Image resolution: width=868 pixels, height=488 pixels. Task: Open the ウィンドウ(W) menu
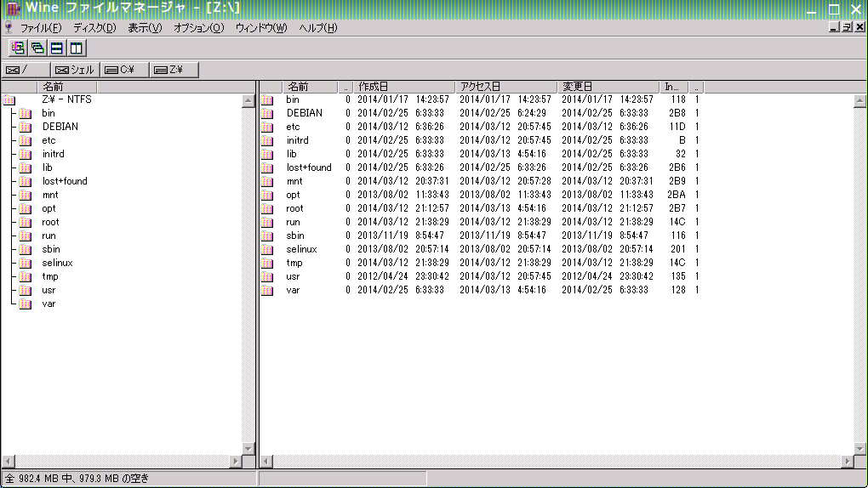click(x=261, y=28)
